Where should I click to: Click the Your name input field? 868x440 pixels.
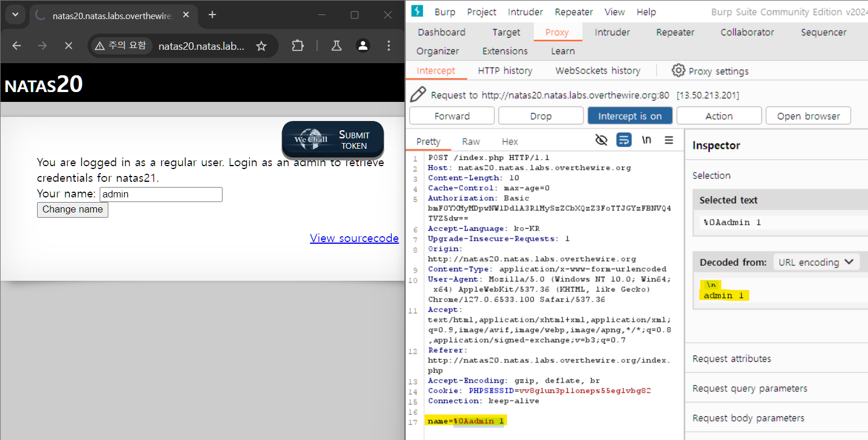point(161,195)
